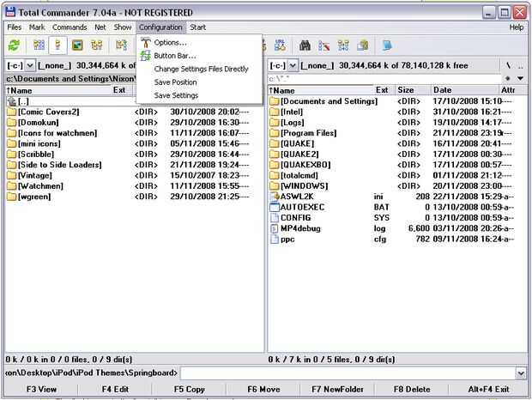
Task: Click the ASWL2K ini file icon
Action: pyautogui.click(x=274, y=197)
